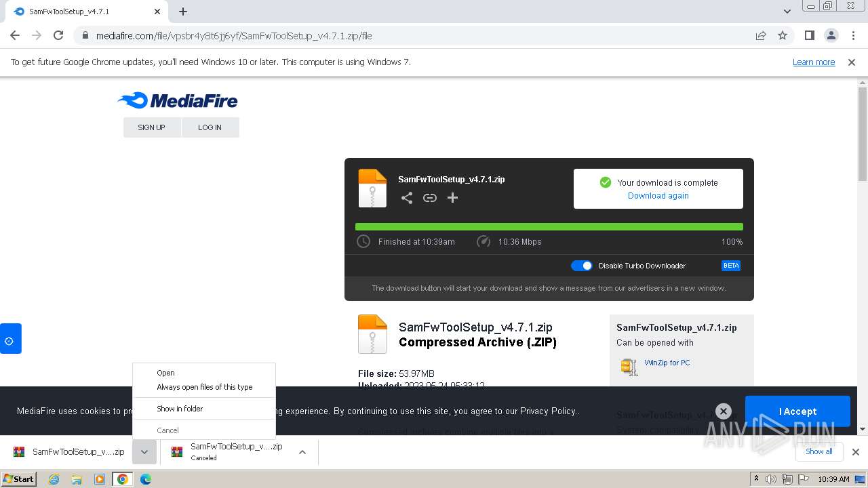Open site security lock icon
Viewport: 868px width, 488px height.
pyautogui.click(x=85, y=36)
